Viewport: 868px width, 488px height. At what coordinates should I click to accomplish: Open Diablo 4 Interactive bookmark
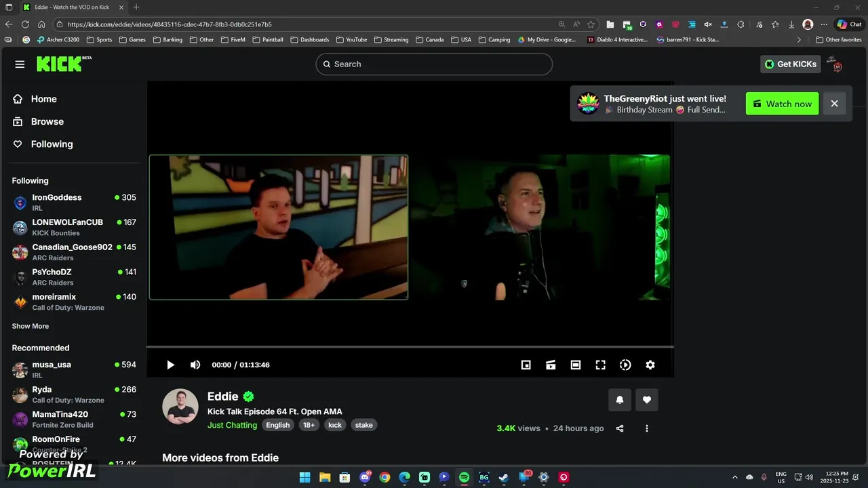[617, 40]
